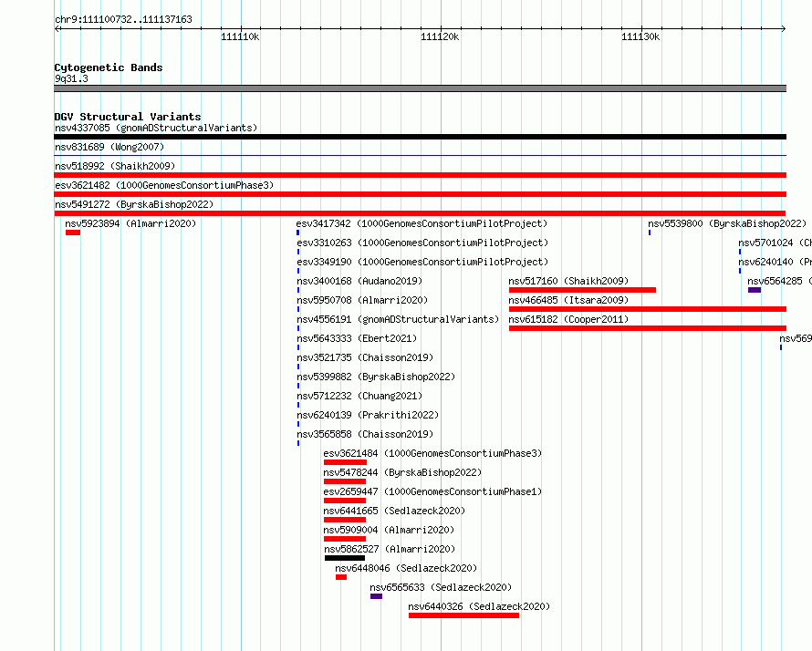This screenshot has height=651, width=812.
Task: Select nsv5643333 (Ebert2021) label
Action: (357, 338)
